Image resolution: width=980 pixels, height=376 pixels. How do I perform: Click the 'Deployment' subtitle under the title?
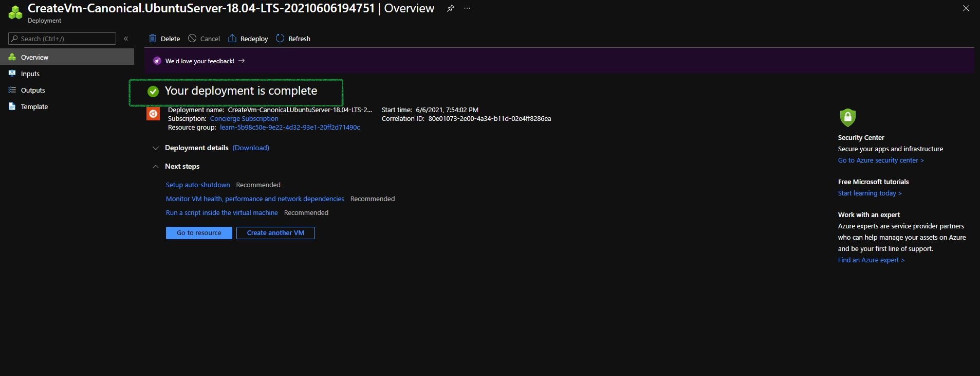coord(45,21)
